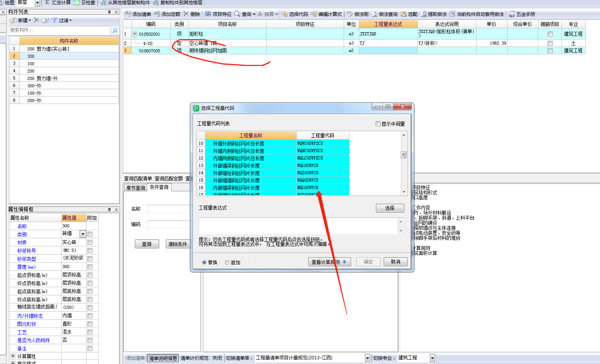
Task: Click 添加清单 toolbar icon
Action: [x=128, y=14]
